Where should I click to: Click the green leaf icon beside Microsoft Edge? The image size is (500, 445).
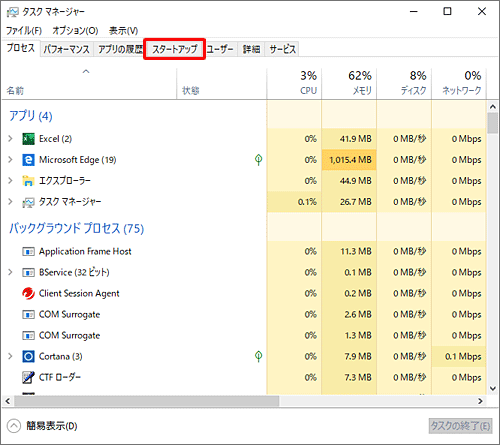tap(258, 160)
